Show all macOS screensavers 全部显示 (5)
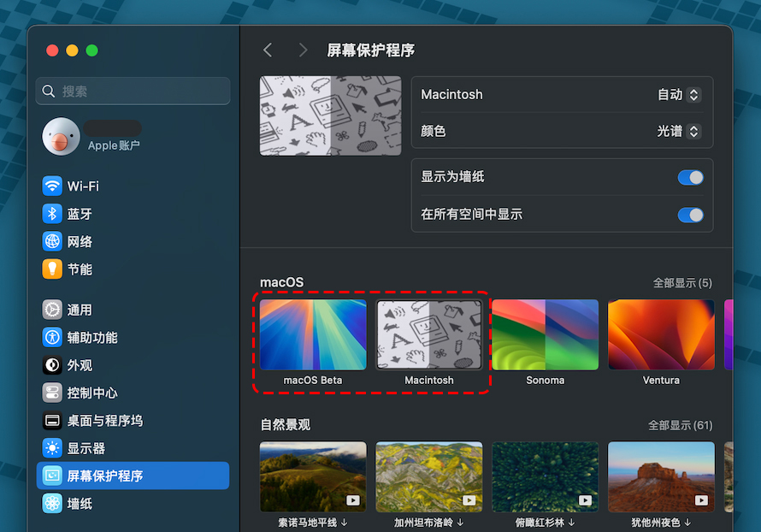 [x=682, y=282]
